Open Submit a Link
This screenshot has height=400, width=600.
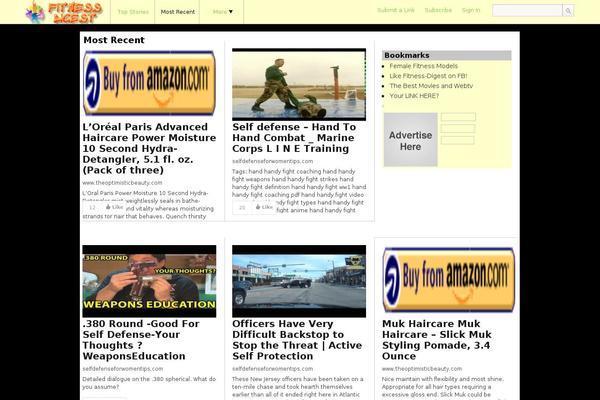[x=396, y=10]
